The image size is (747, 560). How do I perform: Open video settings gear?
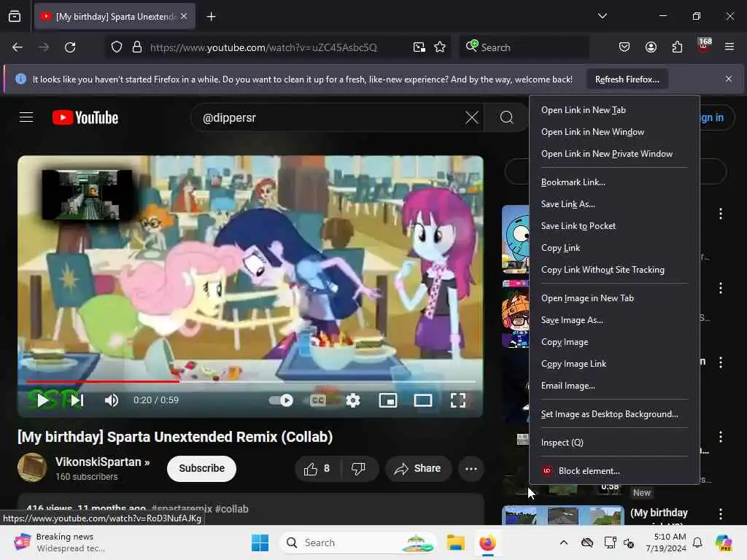(x=353, y=400)
